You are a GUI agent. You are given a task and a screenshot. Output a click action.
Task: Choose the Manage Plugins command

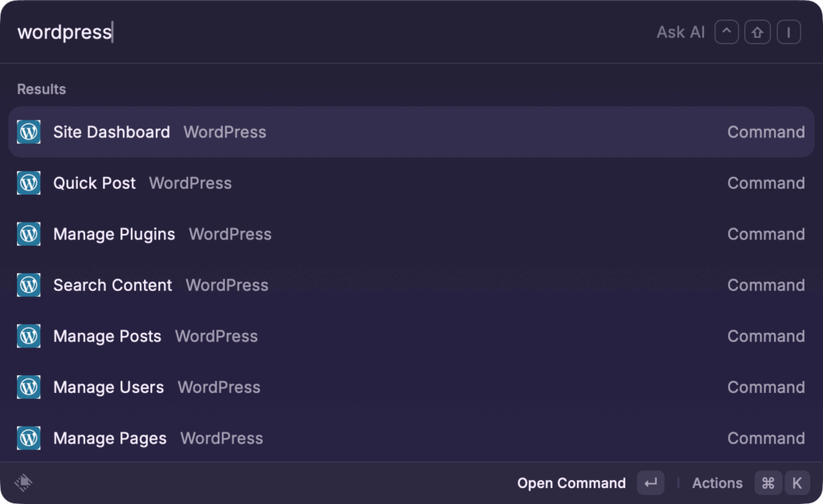click(x=411, y=234)
